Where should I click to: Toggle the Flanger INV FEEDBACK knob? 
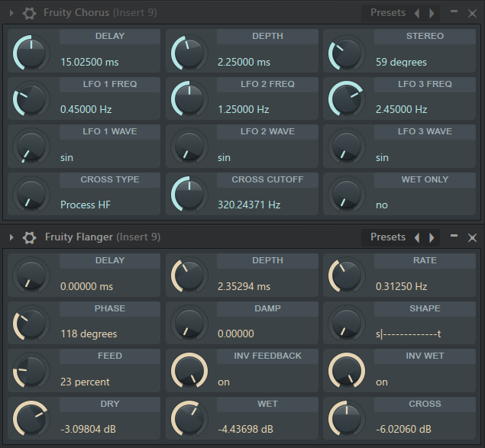189,370
